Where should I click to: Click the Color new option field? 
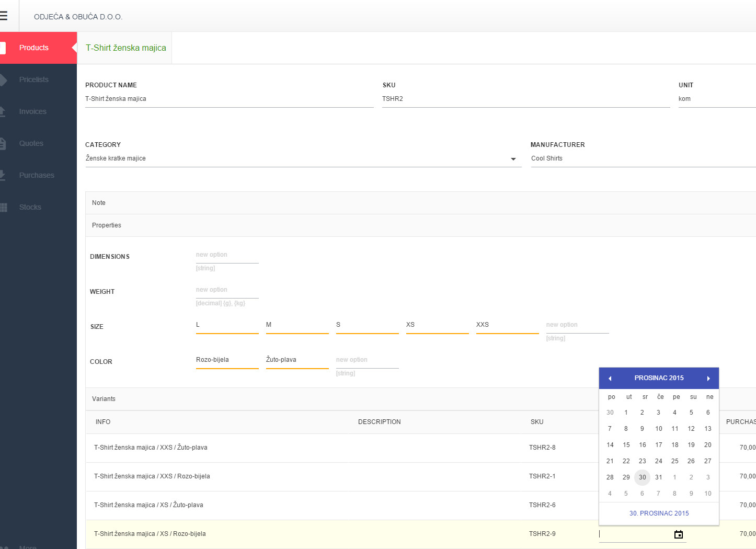[368, 360]
